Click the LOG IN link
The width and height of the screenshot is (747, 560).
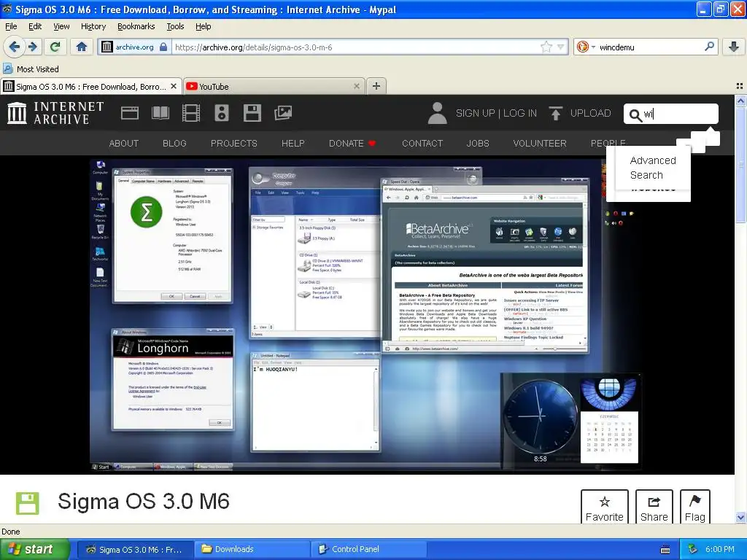click(x=519, y=113)
